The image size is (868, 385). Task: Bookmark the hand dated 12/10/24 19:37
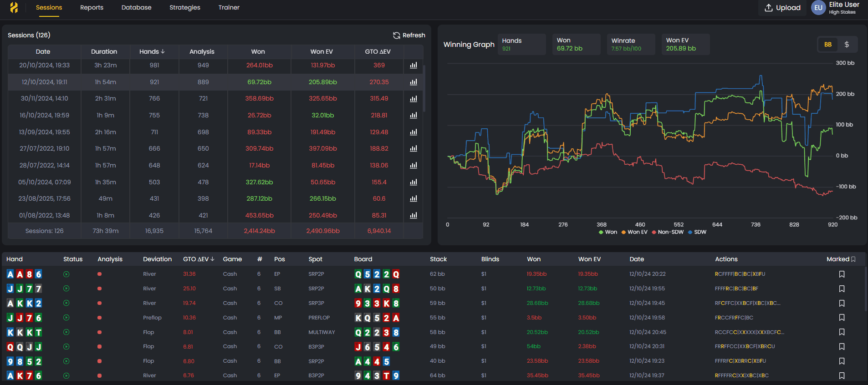pyautogui.click(x=842, y=376)
